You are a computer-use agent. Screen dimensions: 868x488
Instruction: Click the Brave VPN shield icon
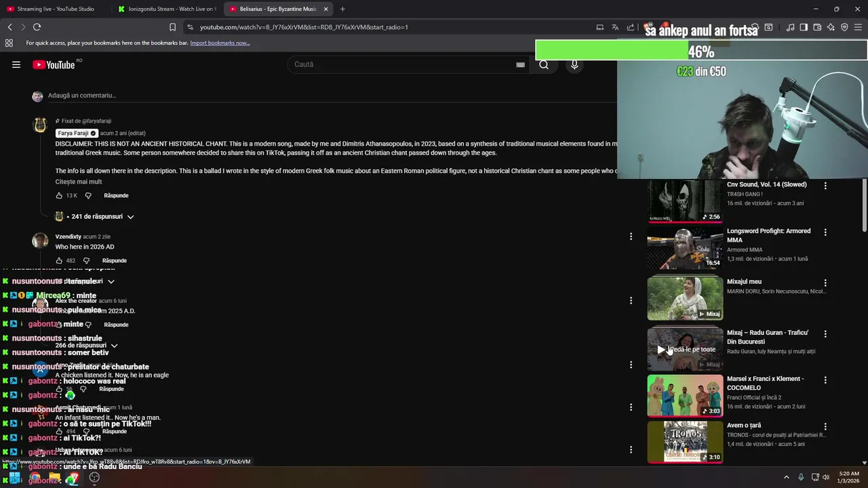pos(844,27)
